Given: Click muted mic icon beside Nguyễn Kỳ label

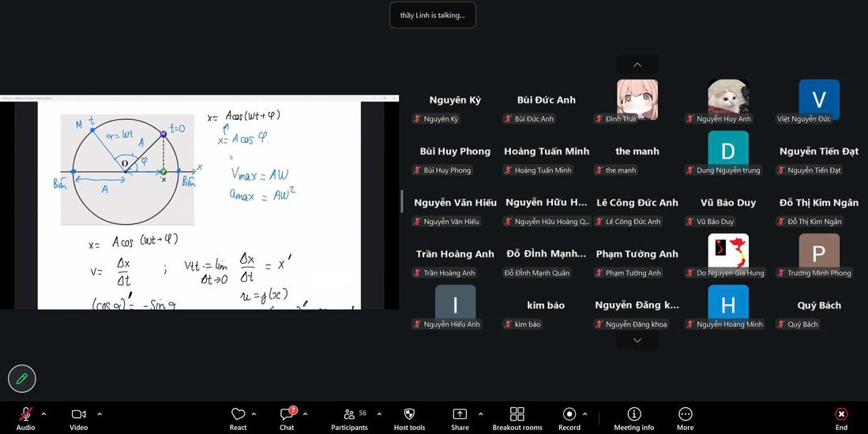Looking at the screenshot, I should tap(417, 119).
